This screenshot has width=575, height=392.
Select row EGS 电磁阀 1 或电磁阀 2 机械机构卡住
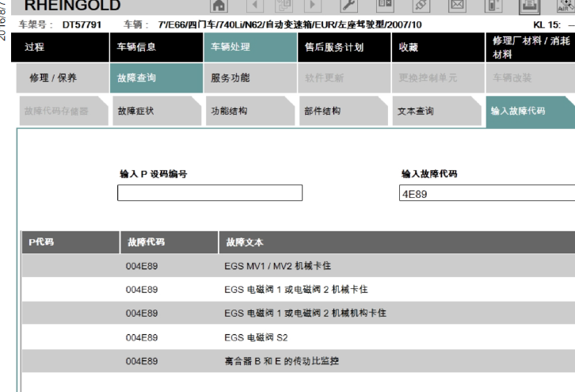pos(299,313)
